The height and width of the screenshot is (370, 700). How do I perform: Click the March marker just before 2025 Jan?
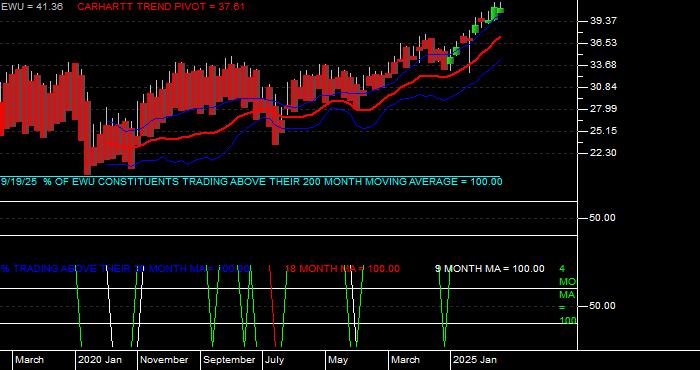pos(406,360)
